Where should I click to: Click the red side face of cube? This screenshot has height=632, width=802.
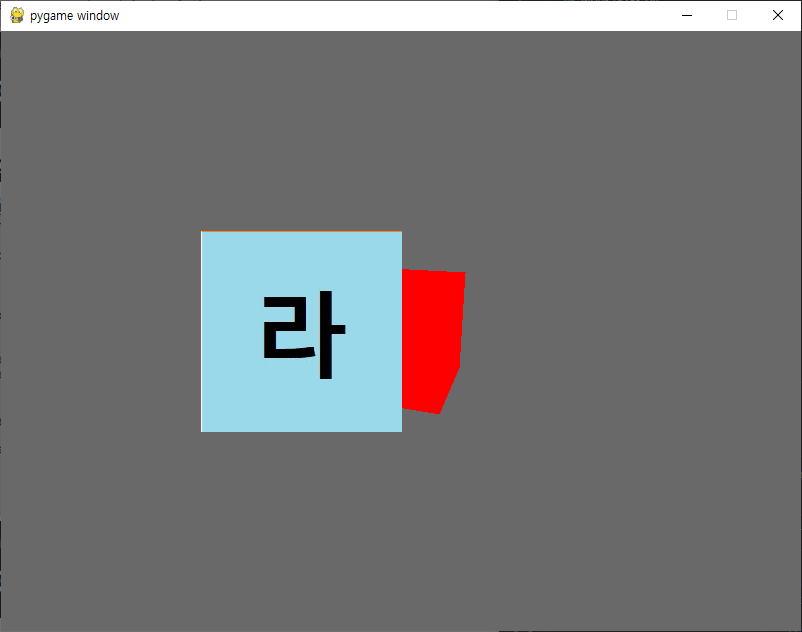pos(433,341)
